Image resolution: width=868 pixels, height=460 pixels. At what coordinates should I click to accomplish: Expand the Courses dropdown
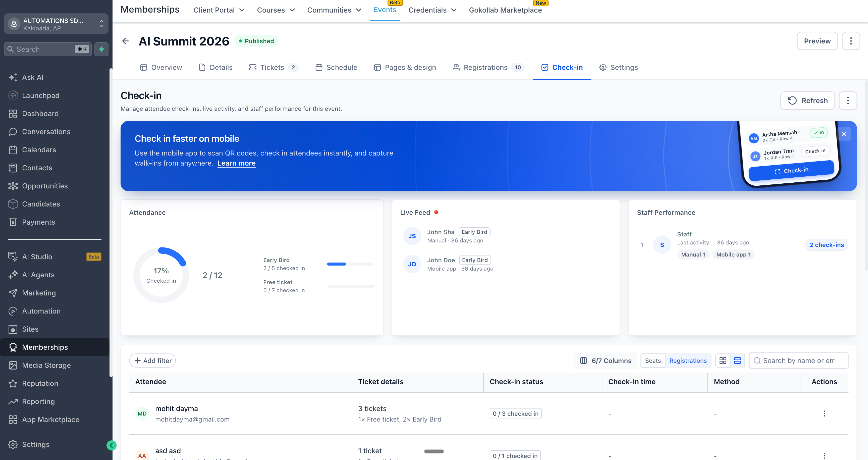coord(276,10)
